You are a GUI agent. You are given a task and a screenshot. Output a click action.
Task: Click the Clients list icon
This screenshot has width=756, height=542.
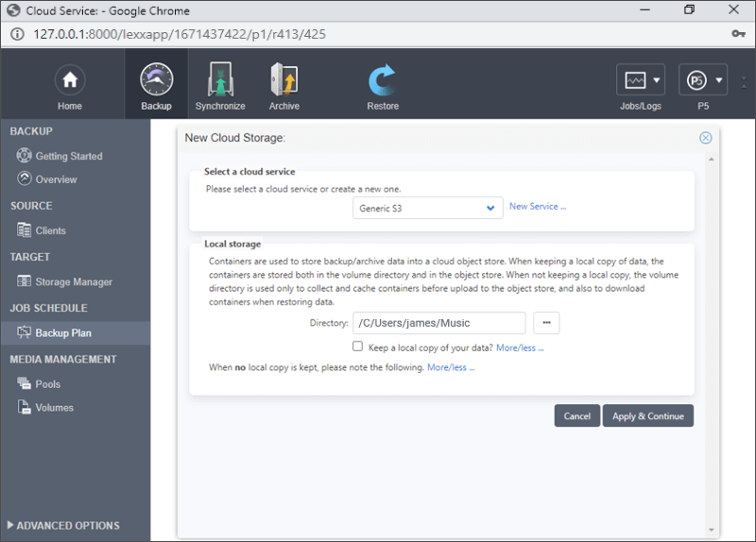[25, 229]
